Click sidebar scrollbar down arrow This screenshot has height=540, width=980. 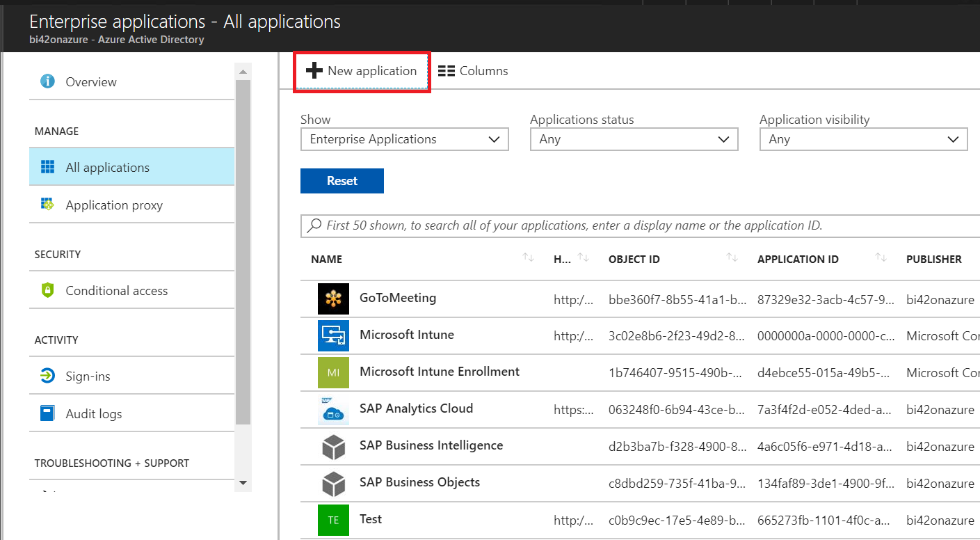point(243,482)
